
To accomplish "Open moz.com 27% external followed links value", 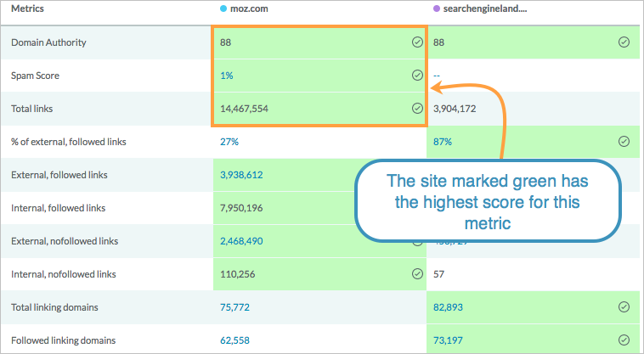I will pos(229,142).
